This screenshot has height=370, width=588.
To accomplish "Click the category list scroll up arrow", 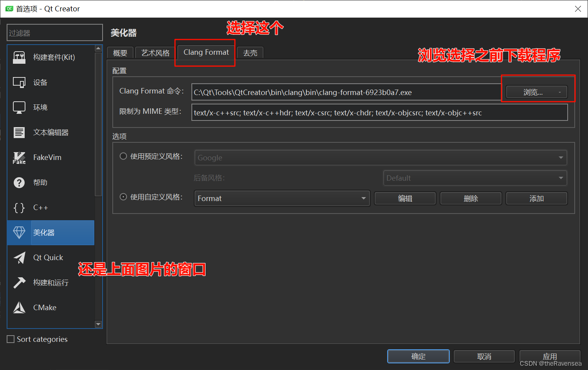I will (x=98, y=48).
